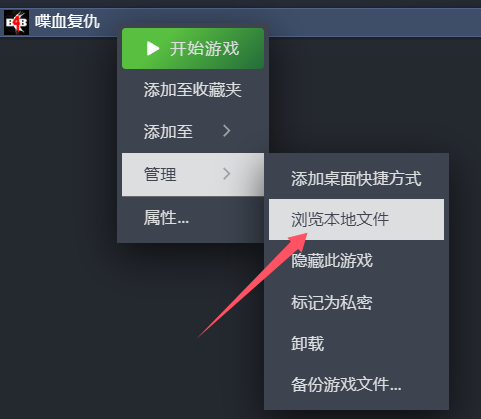
Task: Expand the chevron beside 管理
Action: [227, 174]
